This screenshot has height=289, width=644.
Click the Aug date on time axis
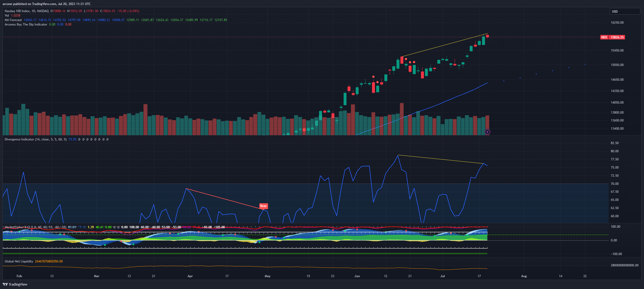pos(524,276)
